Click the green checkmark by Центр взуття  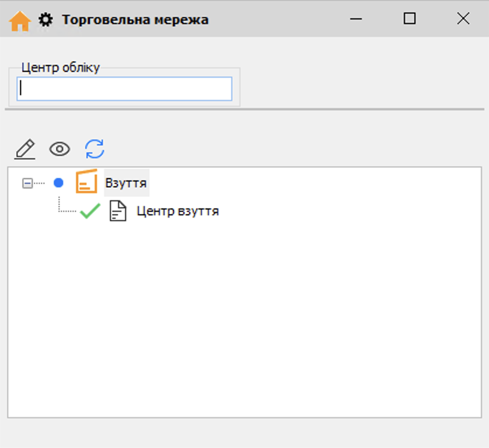click(90, 211)
